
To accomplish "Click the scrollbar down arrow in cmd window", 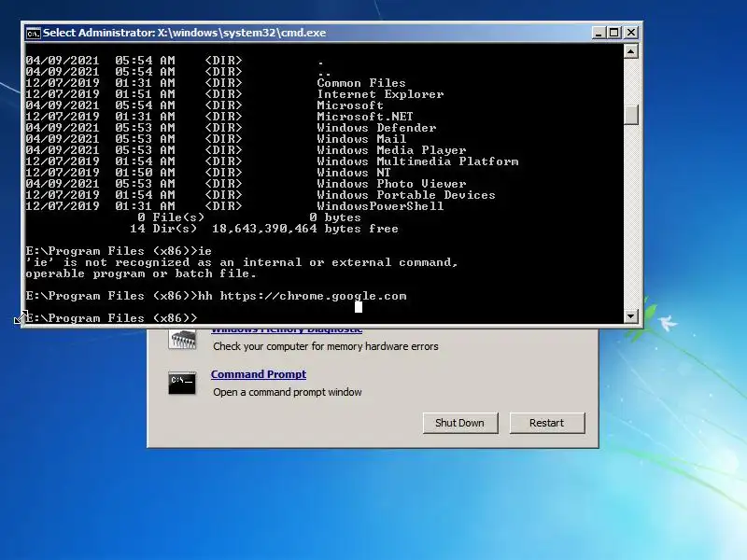I will coord(631,315).
